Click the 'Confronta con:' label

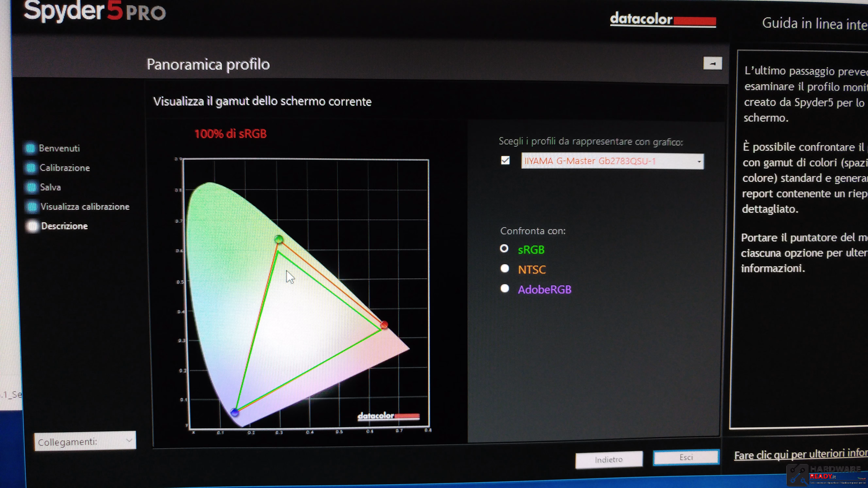(533, 231)
